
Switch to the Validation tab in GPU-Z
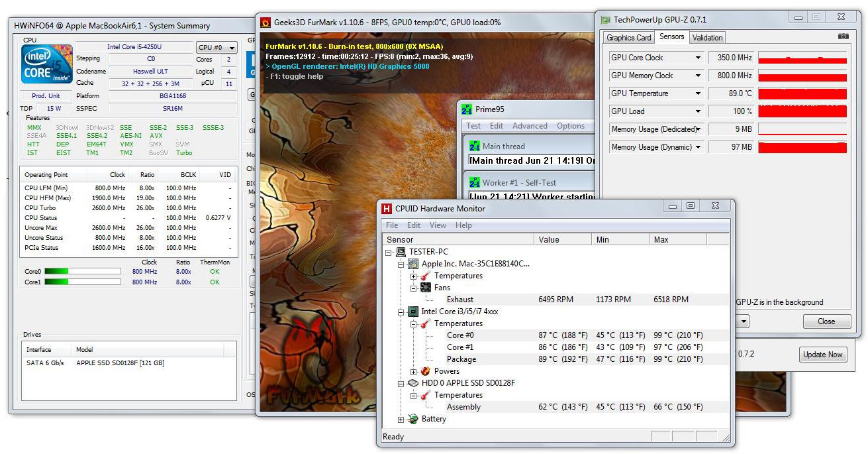coord(708,38)
